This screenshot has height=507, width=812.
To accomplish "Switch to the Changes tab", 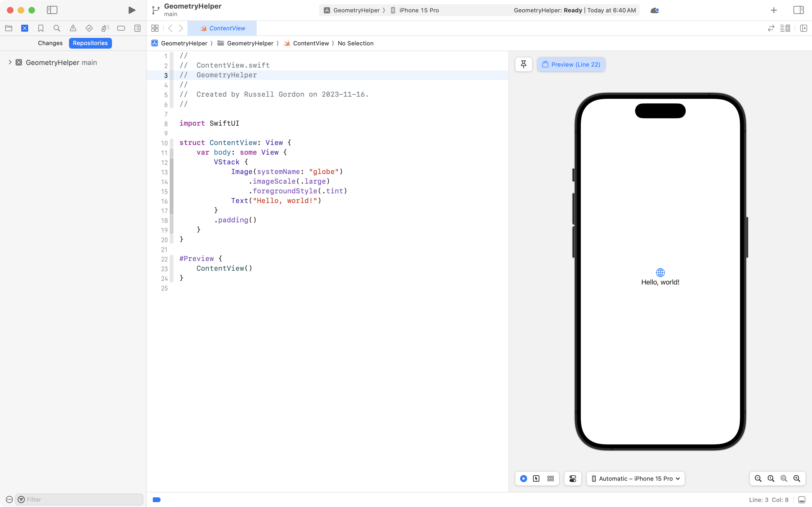I will 50,43.
